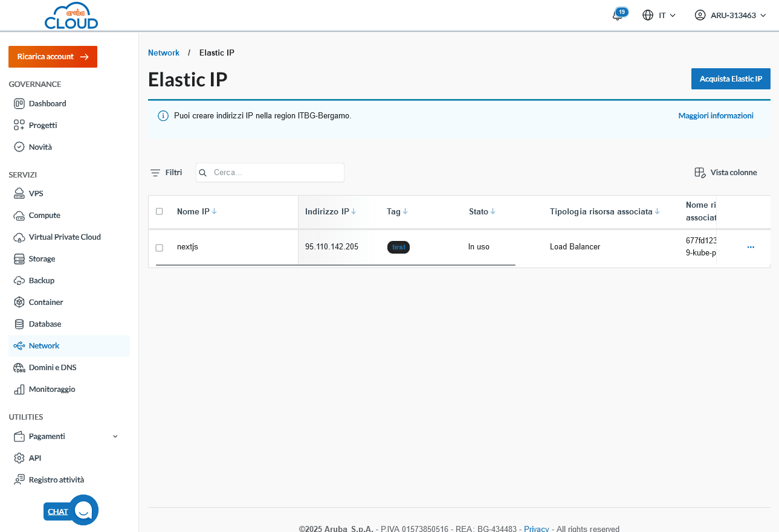
Task: Click the Acquista Elastic IP button
Action: pyautogui.click(x=730, y=79)
